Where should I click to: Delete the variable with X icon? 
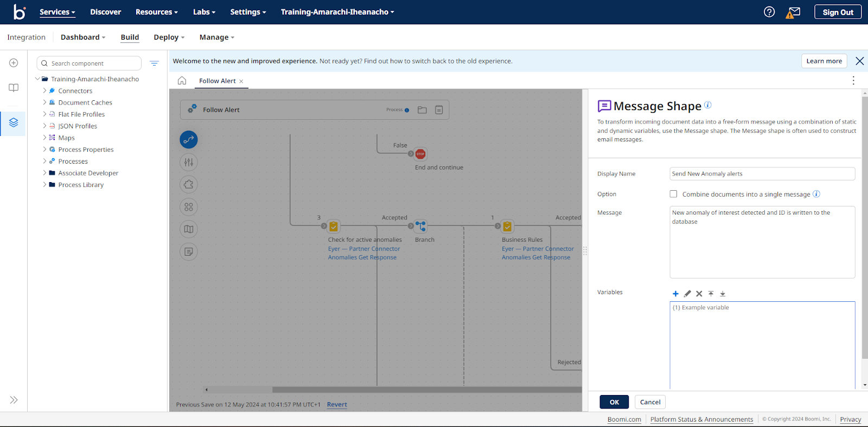(x=699, y=294)
